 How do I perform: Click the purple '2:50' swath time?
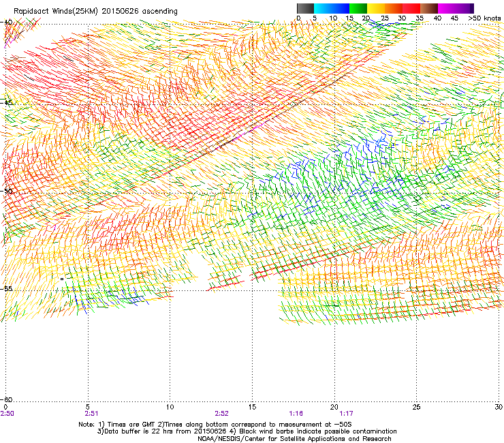(7, 414)
